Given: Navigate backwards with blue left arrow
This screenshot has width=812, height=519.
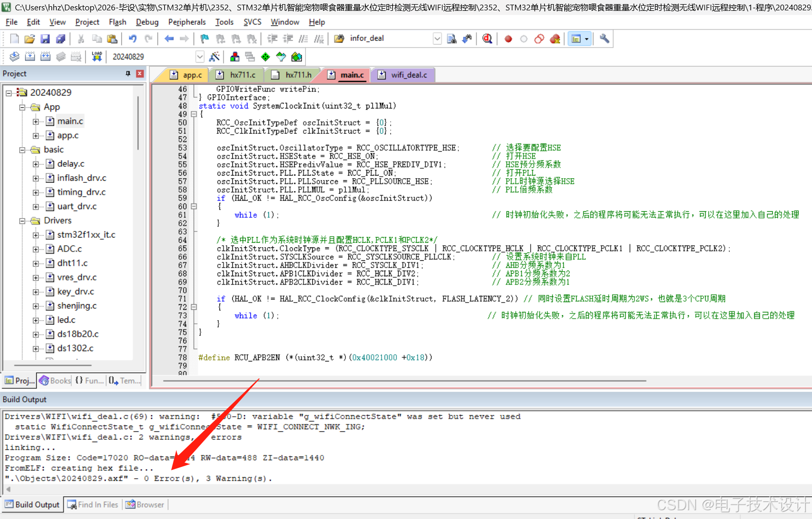Looking at the screenshot, I should click(169, 39).
